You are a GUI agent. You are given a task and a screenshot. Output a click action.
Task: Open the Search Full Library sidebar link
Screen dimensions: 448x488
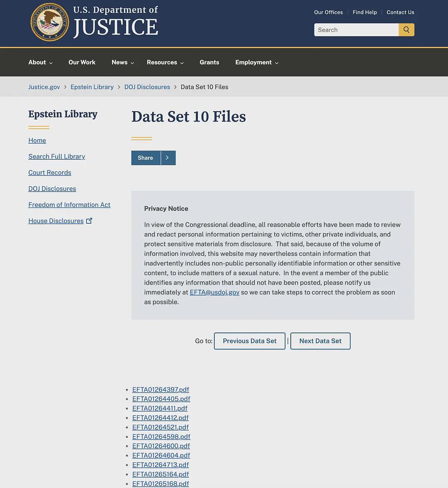[56, 156]
